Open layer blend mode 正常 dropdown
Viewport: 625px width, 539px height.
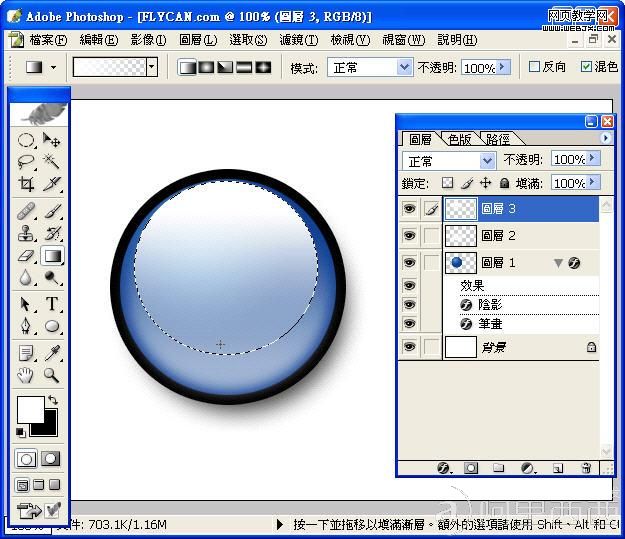(487, 161)
